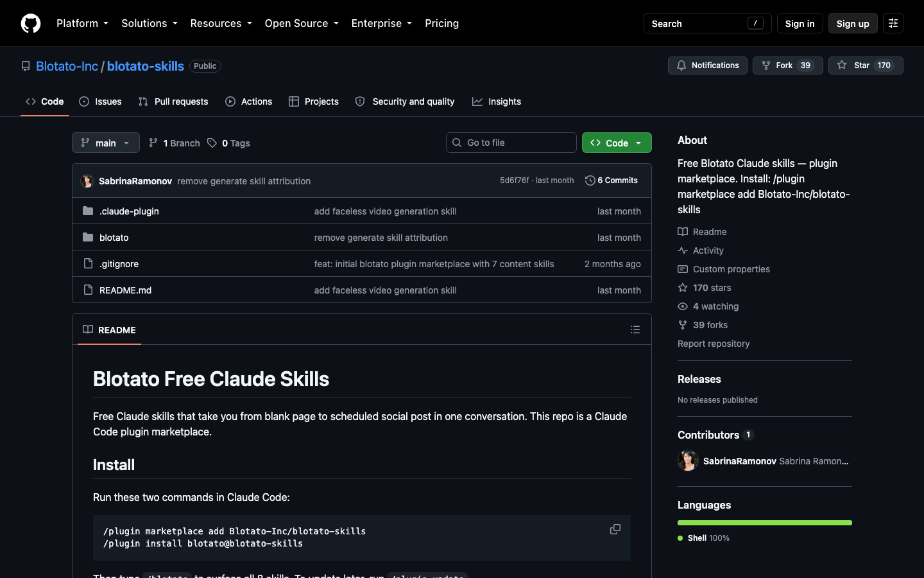
Task: View the 170 stars list
Action: tap(705, 288)
